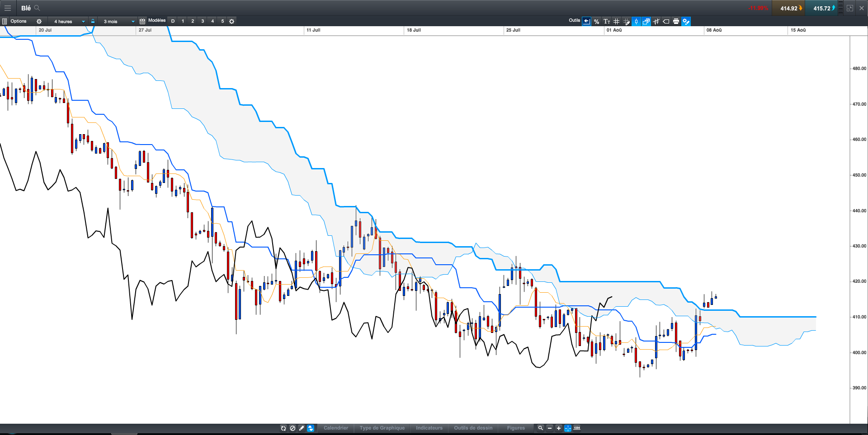
Task: Open the Options menu
Action: coord(19,21)
